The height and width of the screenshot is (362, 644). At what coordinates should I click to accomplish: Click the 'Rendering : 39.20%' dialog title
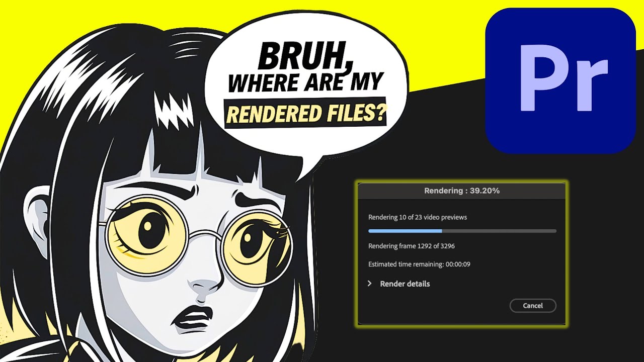[462, 191]
